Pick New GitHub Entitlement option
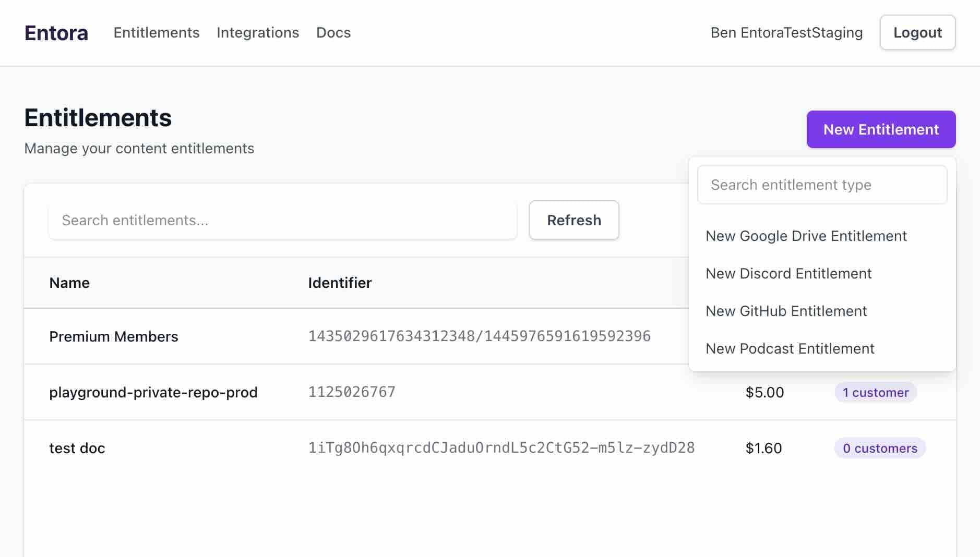 pyautogui.click(x=786, y=311)
